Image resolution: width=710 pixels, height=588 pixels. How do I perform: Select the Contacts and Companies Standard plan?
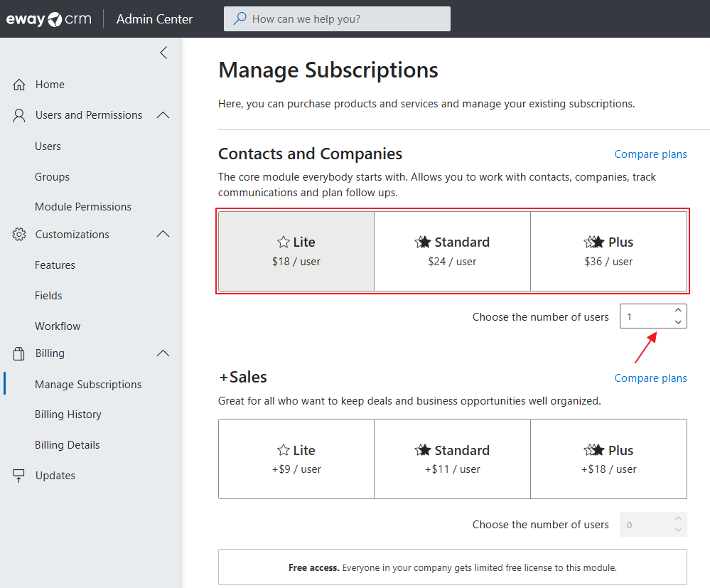pyautogui.click(x=452, y=251)
